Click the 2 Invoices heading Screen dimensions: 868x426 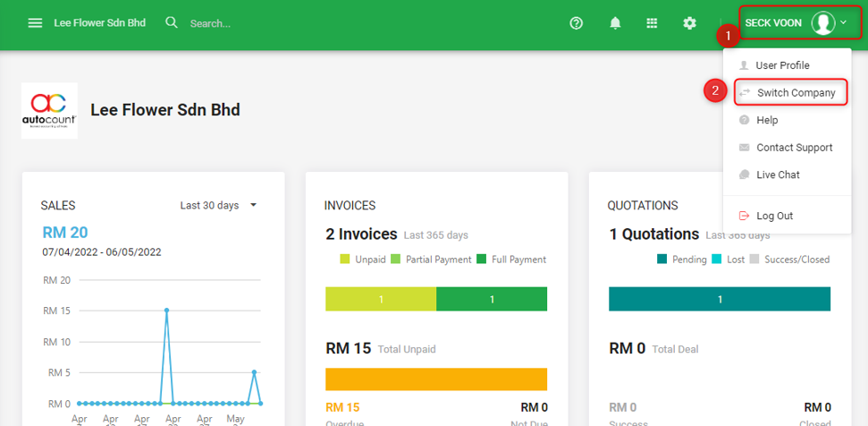click(x=361, y=234)
